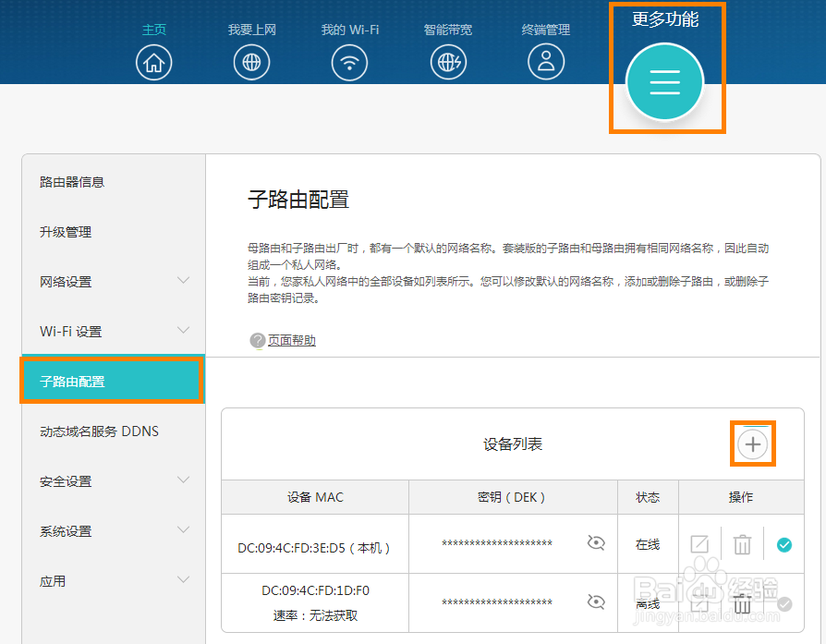Click the question mark help icon
This screenshot has height=644, width=826.
[x=257, y=340]
